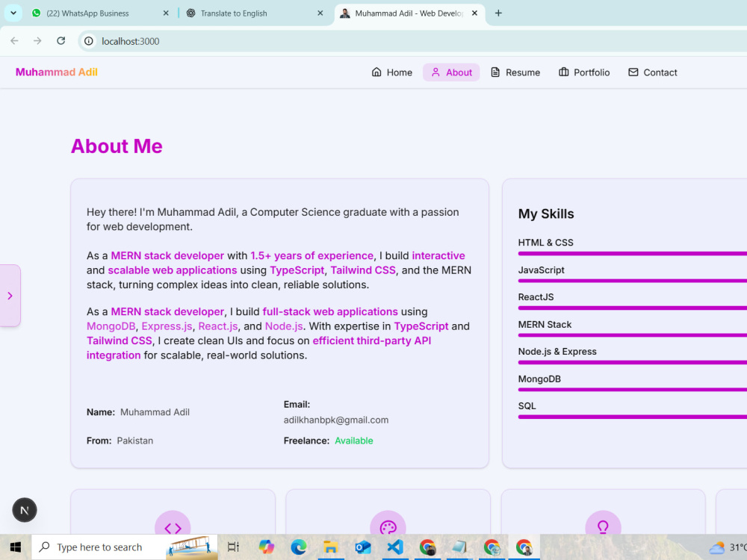Select About in the navbar
Viewport: 747px width, 560px height.
pyautogui.click(x=451, y=72)
